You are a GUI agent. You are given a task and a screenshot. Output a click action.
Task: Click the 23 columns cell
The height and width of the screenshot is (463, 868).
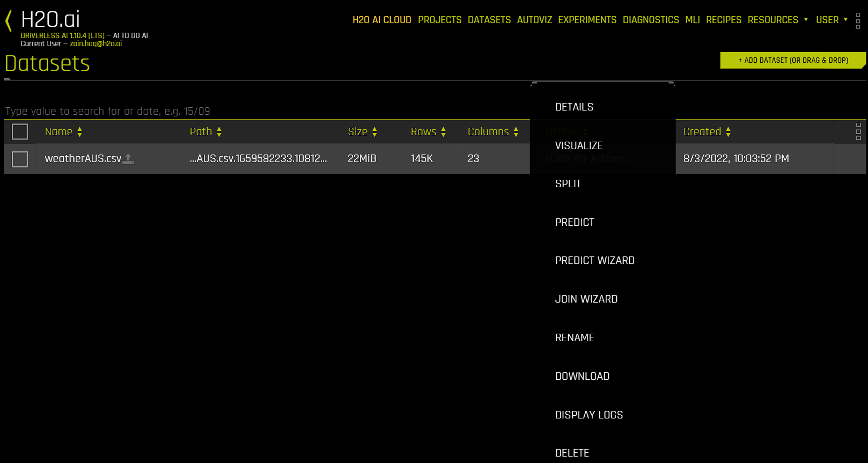473,159
